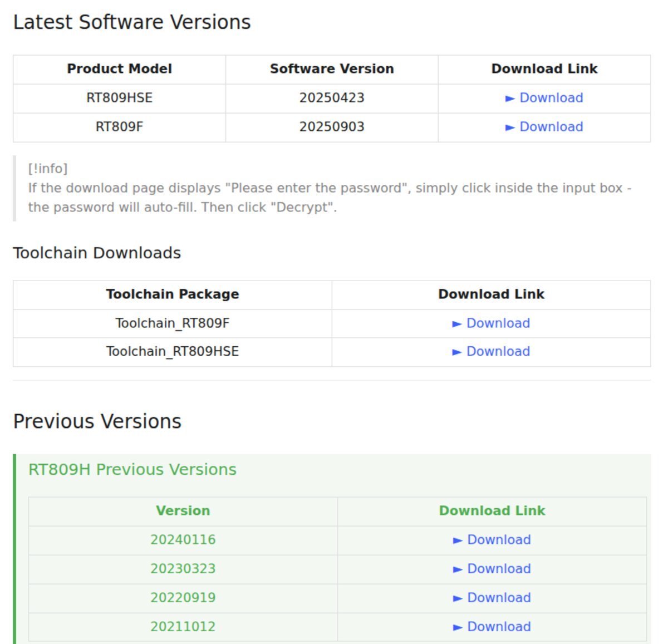668x644 pixels.
Task: Click the RT809H Previous Versions title
Action: (x=132, y=470)
